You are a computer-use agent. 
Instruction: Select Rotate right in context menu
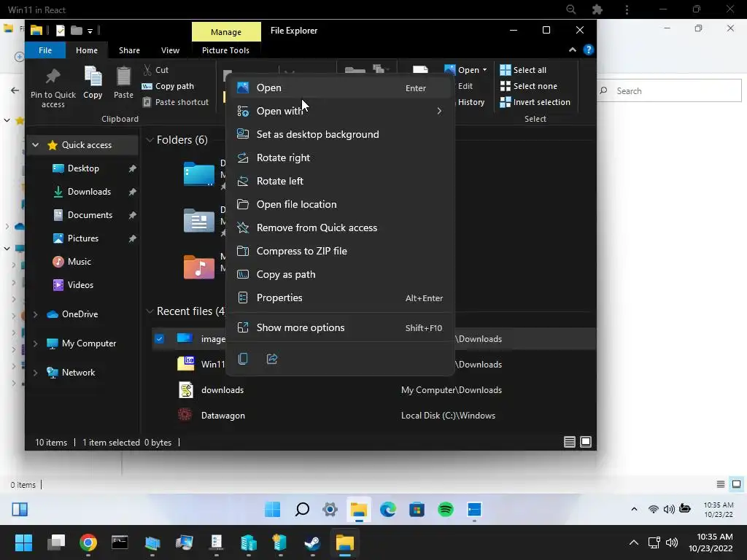click(340, 157)
